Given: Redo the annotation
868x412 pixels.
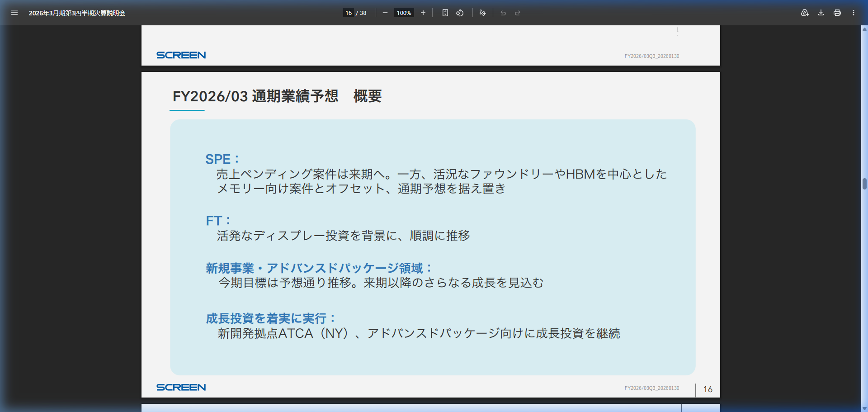Looking at the screenshot, I should click(x=517, y=13).
